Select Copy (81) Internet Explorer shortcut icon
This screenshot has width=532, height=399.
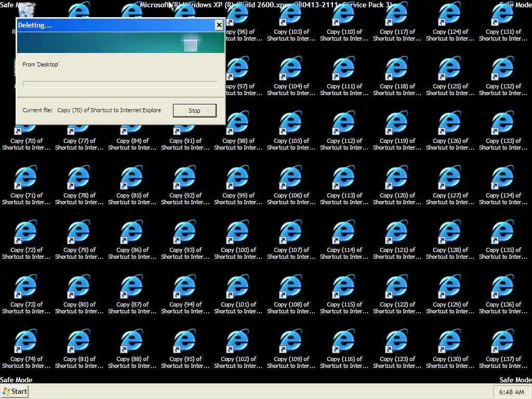click(x=79, y=341)
